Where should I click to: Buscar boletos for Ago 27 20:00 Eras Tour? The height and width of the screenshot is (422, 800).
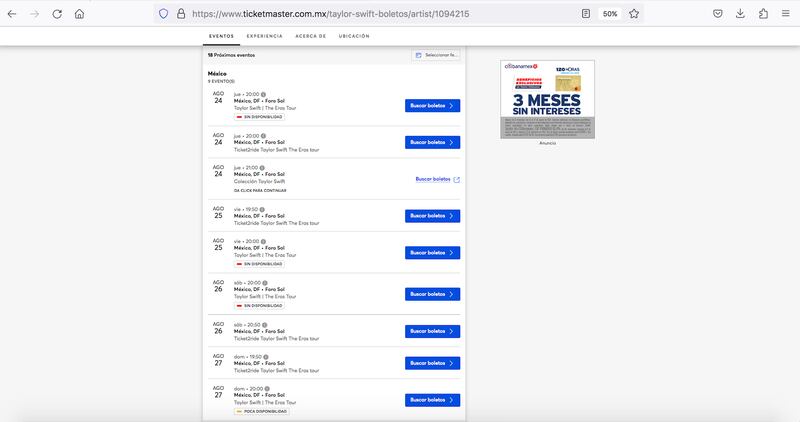coord(433,400)
